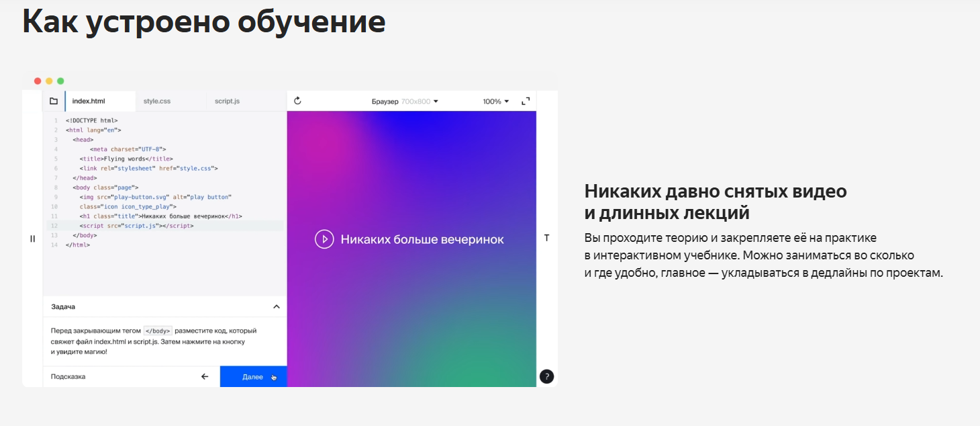Collapse the Задача panel chevron
This screenshot has width=980, height=426.
tap(277, 306)
